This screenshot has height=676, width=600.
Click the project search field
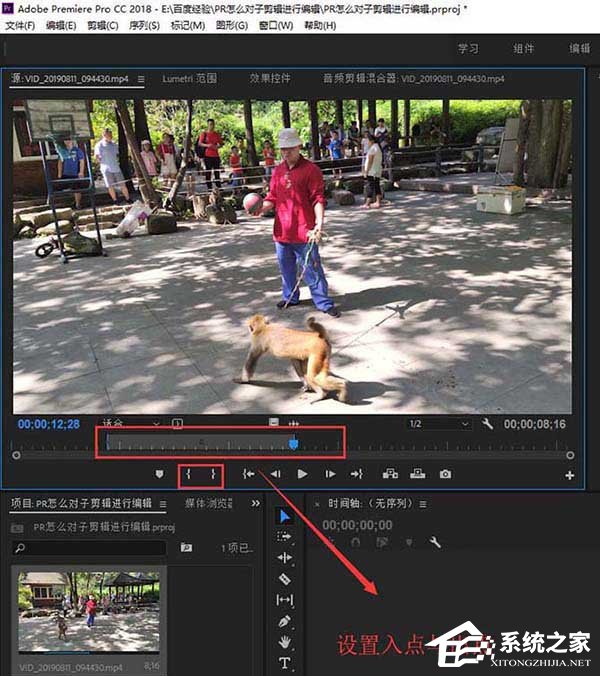point(89,548)
